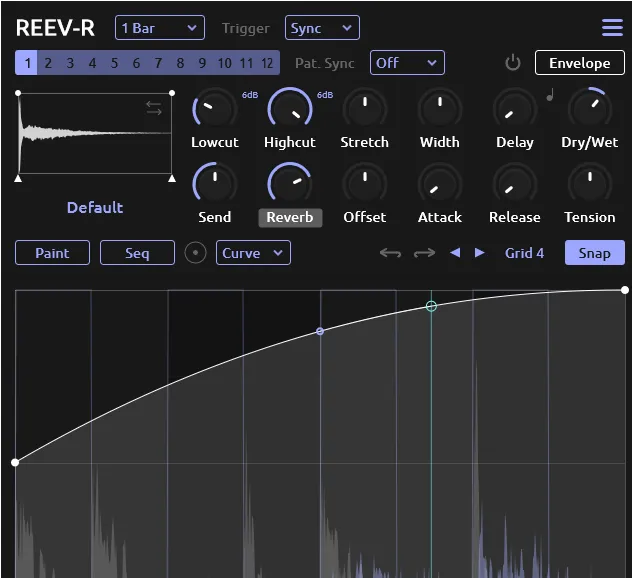This screenshot has height=578, width=632.
Task: Click the curve midpoint tension handle
Action: pos(320,331)
